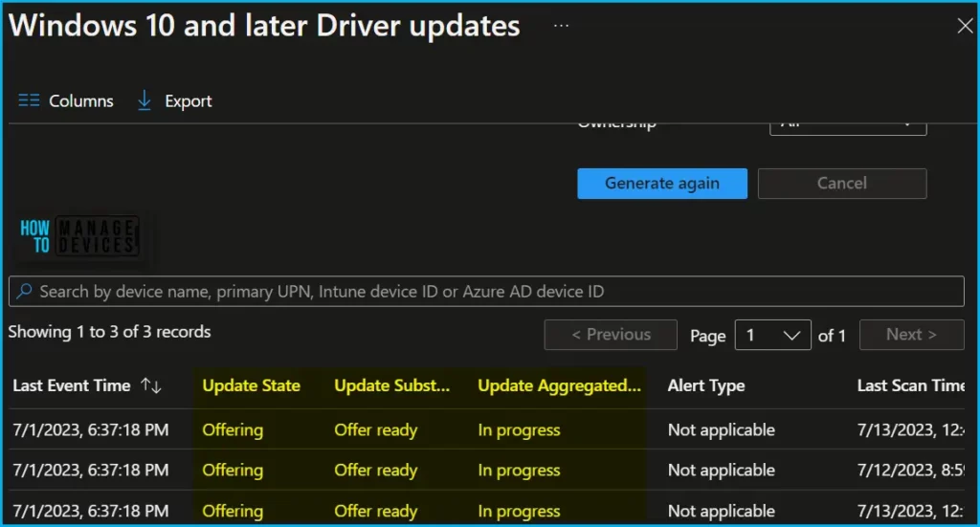Open the more options ellipsis beside title
980x527 pixels.
561,26
